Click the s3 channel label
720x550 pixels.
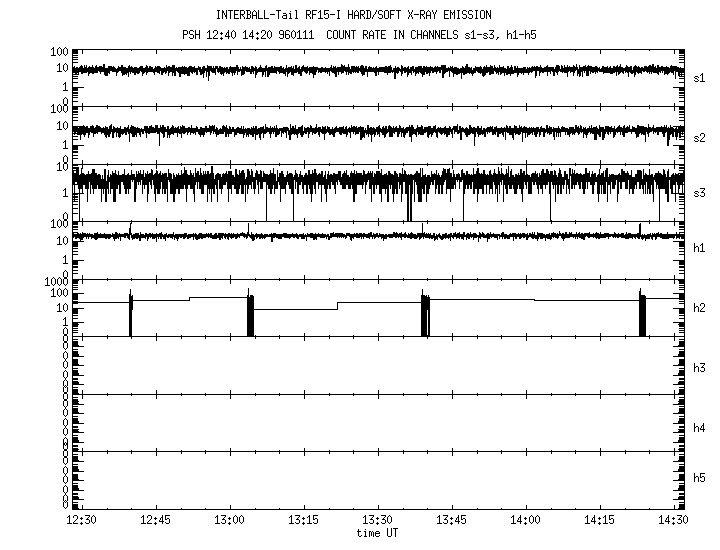click(700, 191)
